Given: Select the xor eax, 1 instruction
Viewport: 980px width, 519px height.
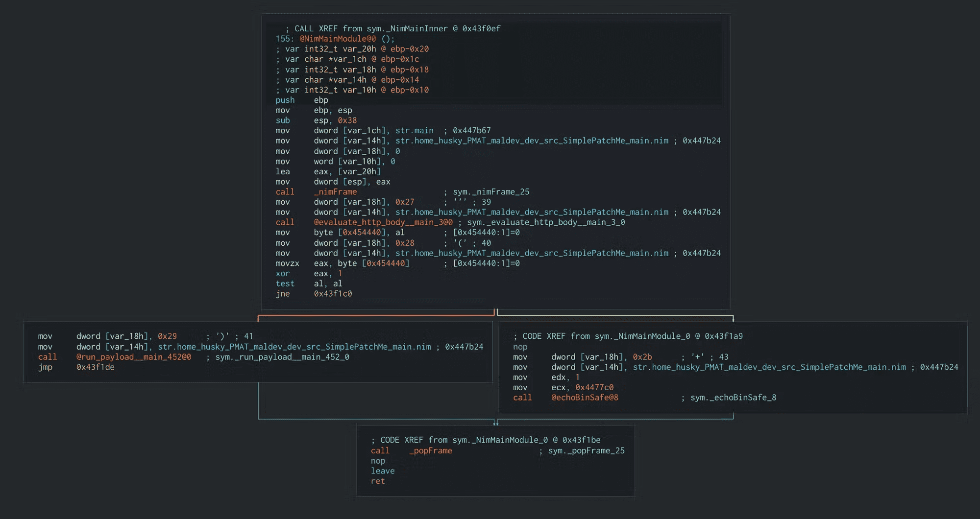Looking at the screenshot, I should coord(308,274).
